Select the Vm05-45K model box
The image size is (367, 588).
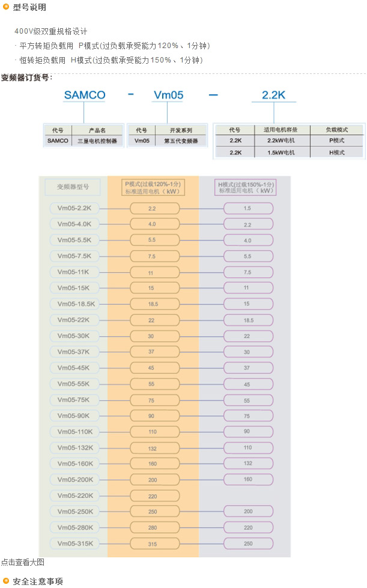click(x=74, y=368)
